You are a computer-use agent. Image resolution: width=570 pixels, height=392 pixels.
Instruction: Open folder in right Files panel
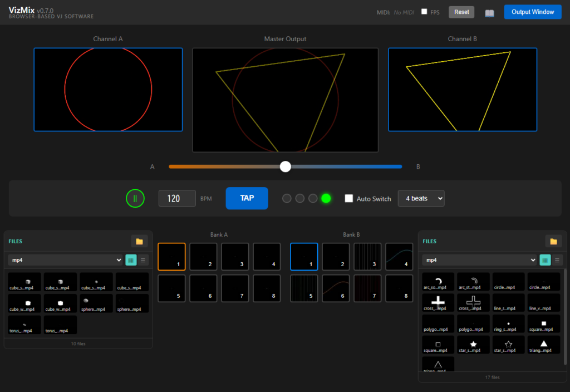point(553,241)
